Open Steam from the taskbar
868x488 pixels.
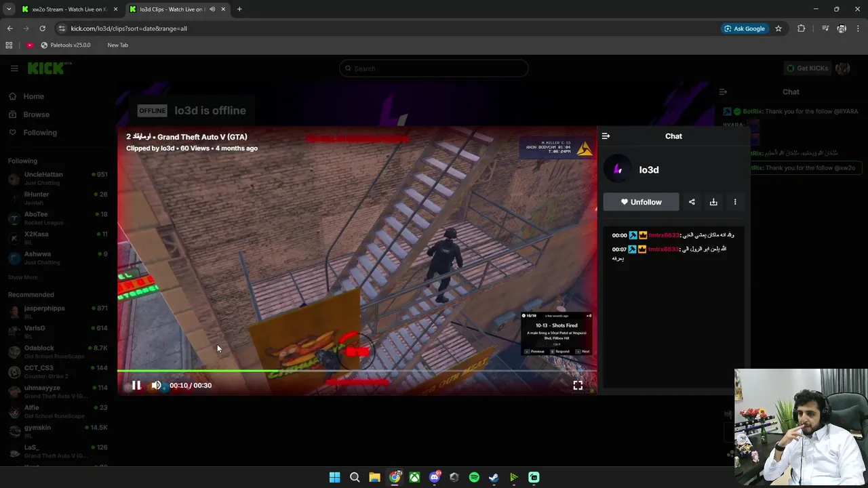[494, 477]
